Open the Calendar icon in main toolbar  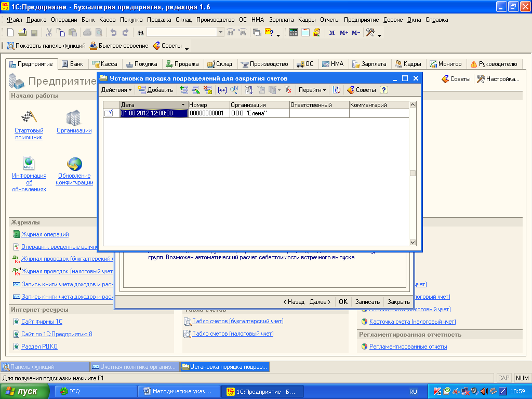click(305, 33)
